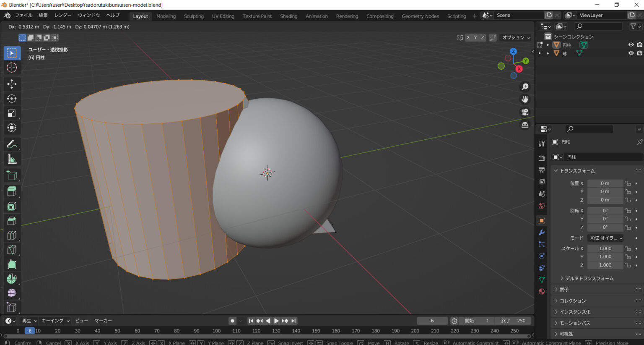Open the ファイル menu
This screenshot has width=644, height=345.
[23, 15]
